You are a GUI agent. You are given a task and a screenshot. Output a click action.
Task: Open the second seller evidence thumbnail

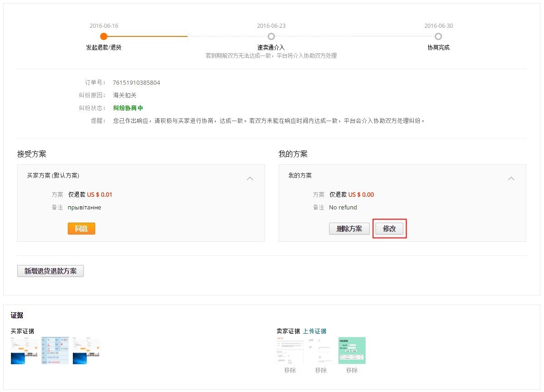tap(320, 350)
